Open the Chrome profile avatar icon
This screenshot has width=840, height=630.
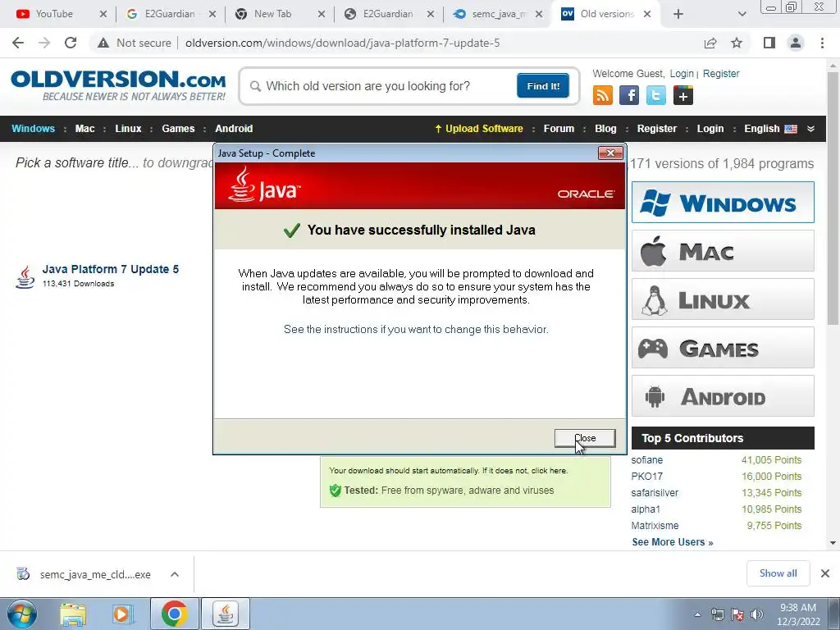point(796,43)
